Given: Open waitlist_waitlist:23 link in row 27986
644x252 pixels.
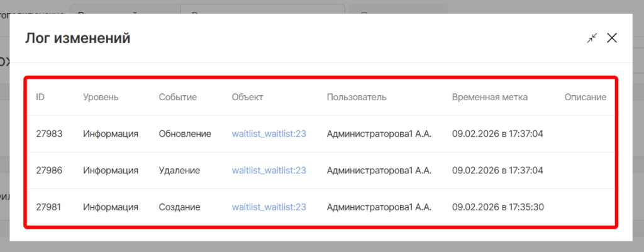Looking at the screenshot, I should point(269,170).
